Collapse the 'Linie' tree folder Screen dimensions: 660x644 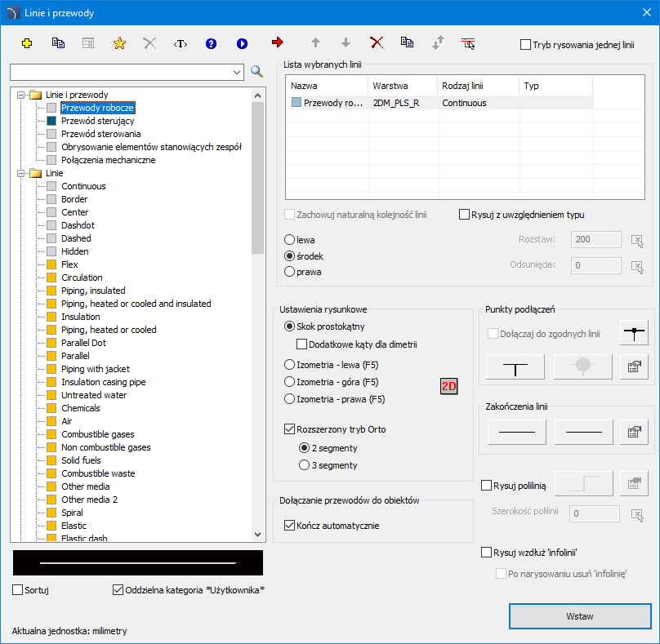coord(20,173)
